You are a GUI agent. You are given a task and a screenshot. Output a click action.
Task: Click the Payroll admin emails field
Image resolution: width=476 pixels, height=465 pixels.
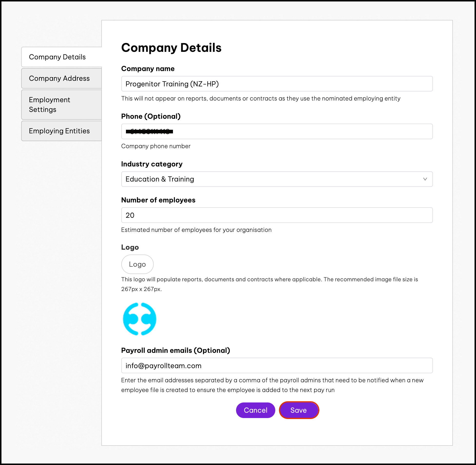pyautogui.click(x=277, y=366)
